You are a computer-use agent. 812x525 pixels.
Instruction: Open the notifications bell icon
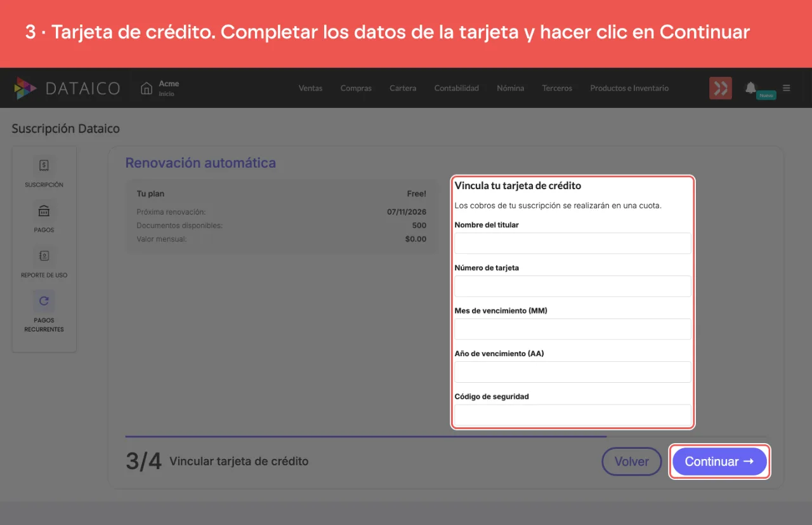751,87
